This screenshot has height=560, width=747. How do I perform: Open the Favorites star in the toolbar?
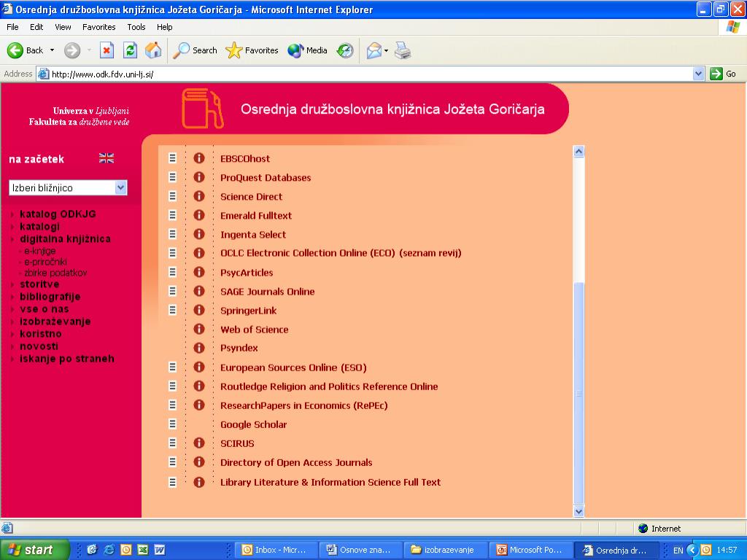coord(252,50)
